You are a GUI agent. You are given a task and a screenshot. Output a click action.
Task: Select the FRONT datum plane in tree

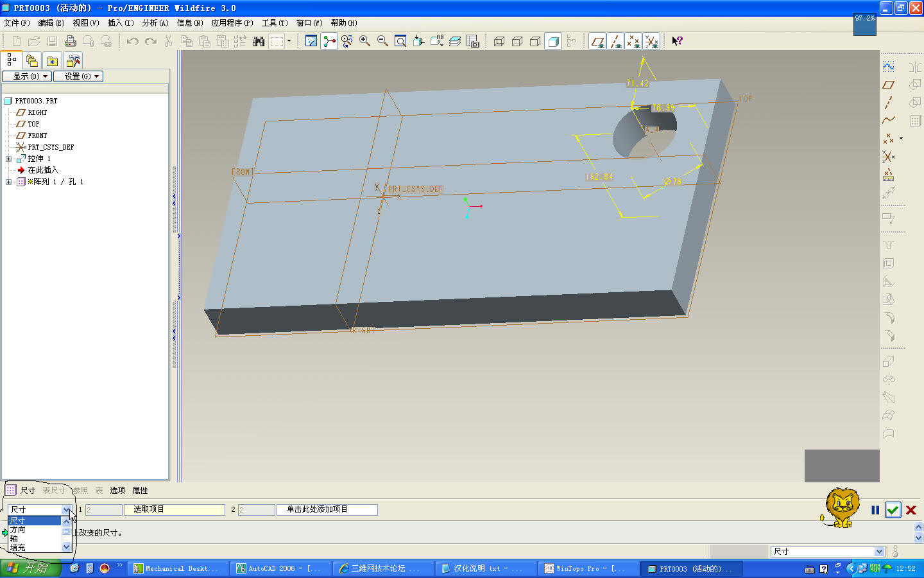coord(37,136)
